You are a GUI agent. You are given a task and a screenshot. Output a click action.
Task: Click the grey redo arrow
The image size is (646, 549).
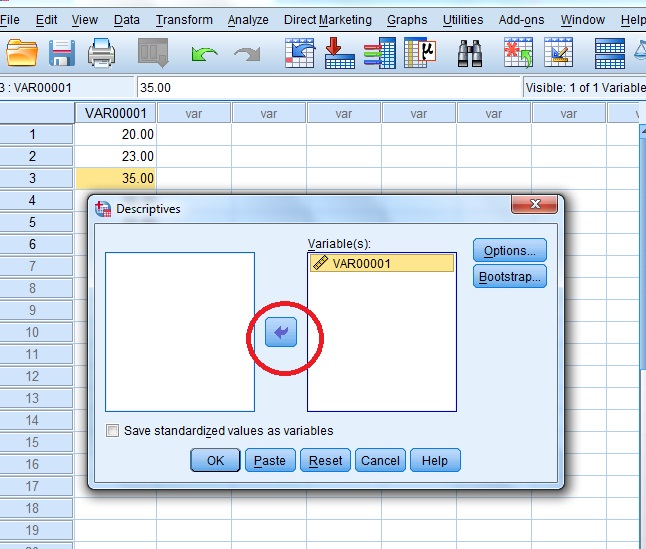pos(247,54)
